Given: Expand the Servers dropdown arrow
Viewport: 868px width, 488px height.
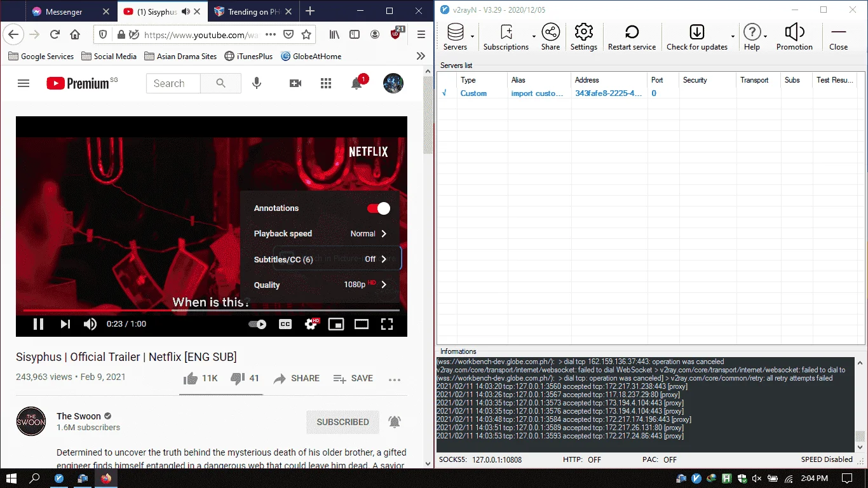Looking at the screenshot, I should 473,37.
